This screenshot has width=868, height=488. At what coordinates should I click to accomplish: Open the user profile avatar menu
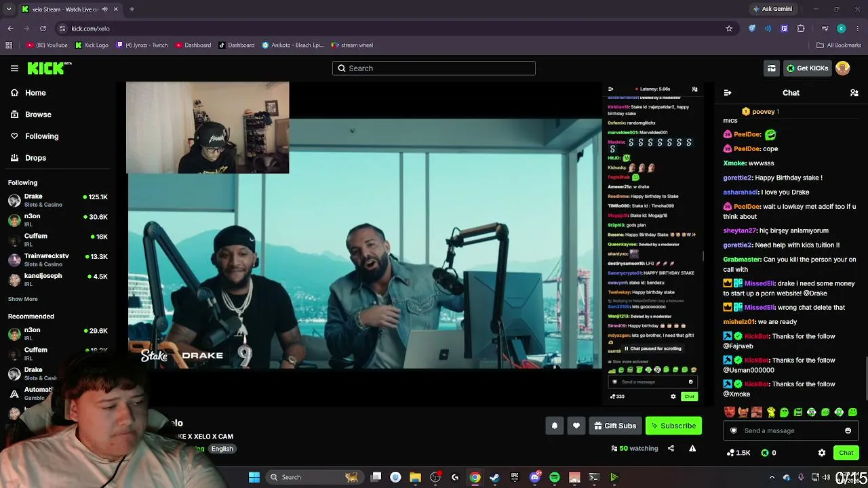(843, 68)
